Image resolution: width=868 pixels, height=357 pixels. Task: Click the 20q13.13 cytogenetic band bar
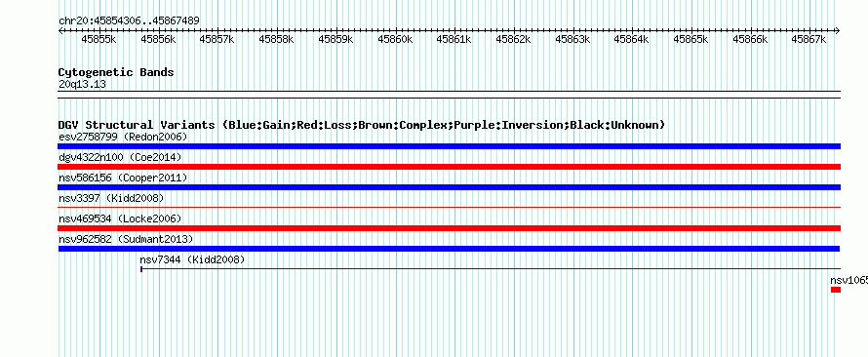pyautogui.click(x=449, y=95)
